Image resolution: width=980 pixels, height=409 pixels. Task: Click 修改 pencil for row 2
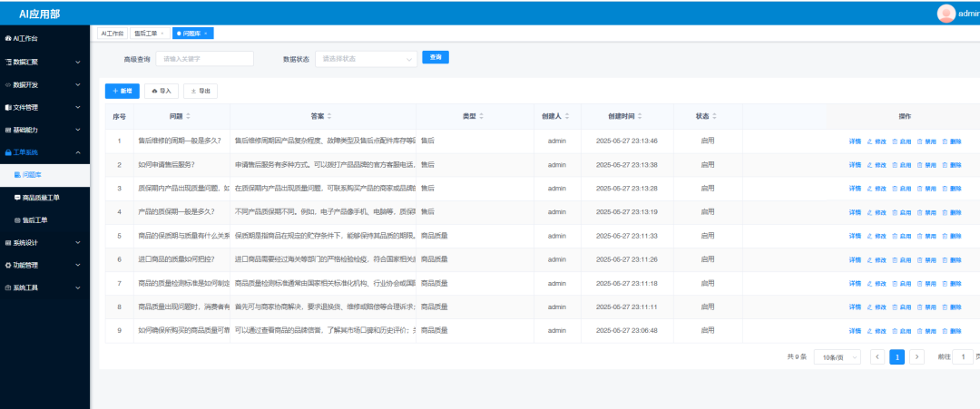877,165
